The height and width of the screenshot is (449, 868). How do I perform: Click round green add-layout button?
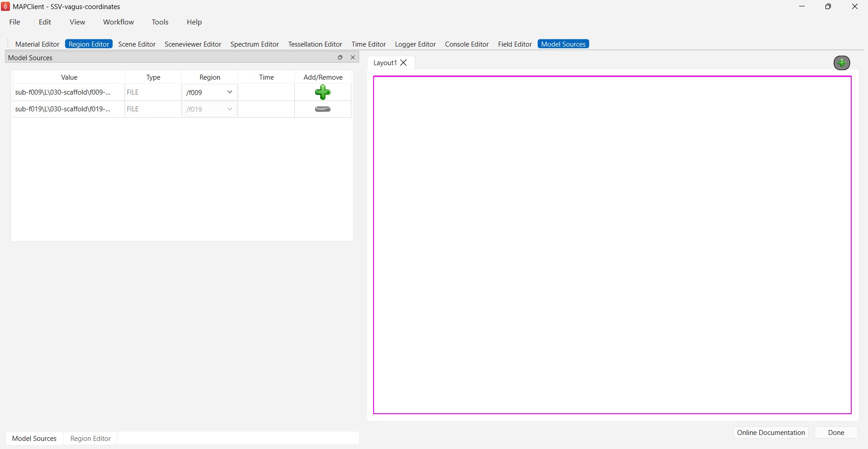coord(842,63)
